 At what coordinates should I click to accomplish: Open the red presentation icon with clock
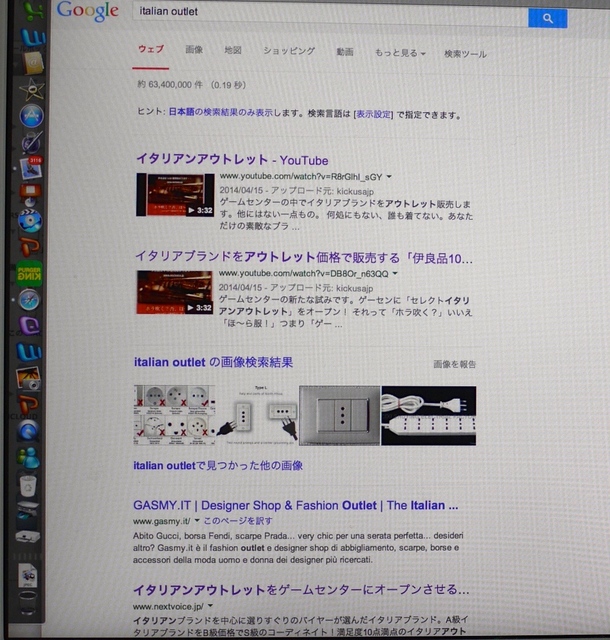click(31, 195)
